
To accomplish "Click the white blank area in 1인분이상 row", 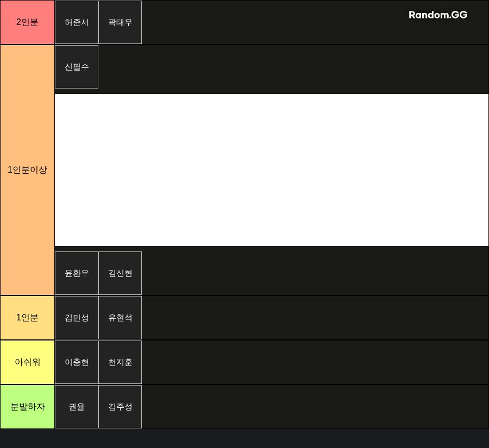I will click(x=272, y=170).
